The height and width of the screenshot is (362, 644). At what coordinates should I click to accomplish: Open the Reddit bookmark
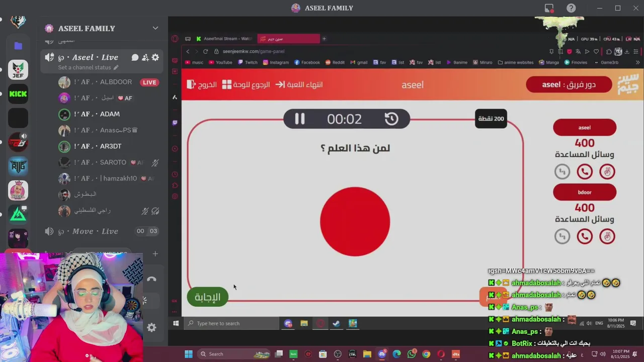[335, 62]
